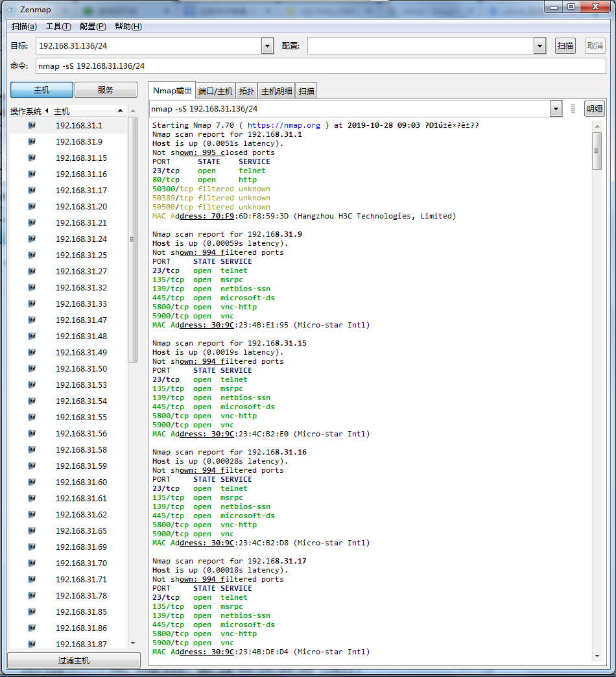Click the OS icon beside host 192.168.31.50
This screenshot has height=677, width=616.
click(32, 368)
